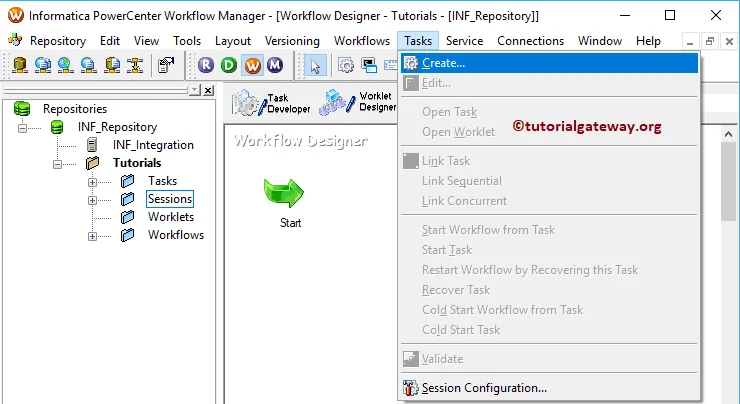Select the Workflows tree item
The image size is (740, 404).
(176, 235)
